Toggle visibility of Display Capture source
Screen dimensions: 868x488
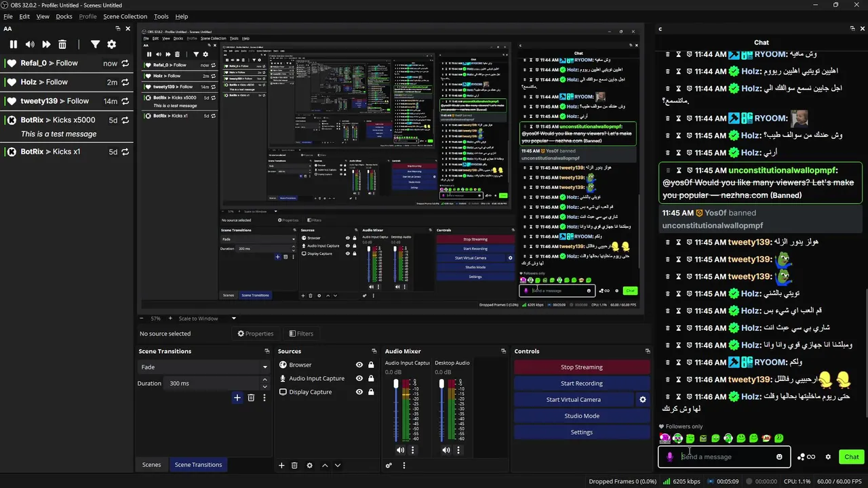(x=359, y=392)
